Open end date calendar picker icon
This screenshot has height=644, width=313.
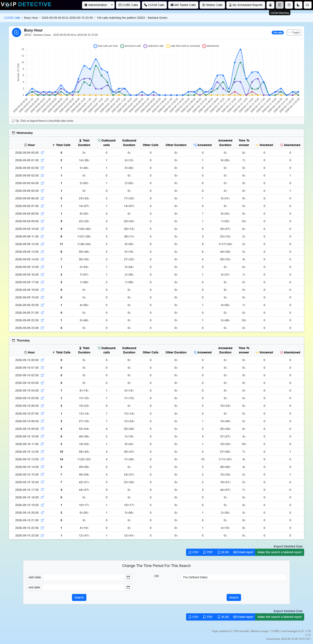click(128, 587)
